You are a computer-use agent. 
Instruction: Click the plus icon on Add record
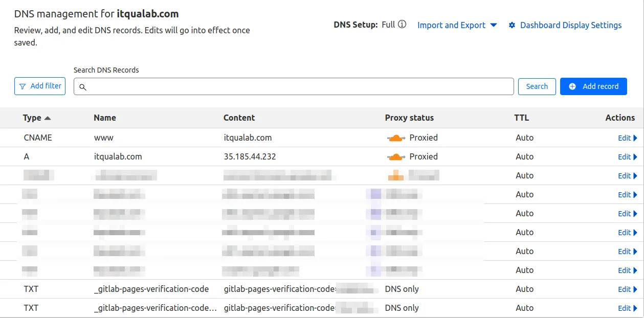(x=572, y=86)
